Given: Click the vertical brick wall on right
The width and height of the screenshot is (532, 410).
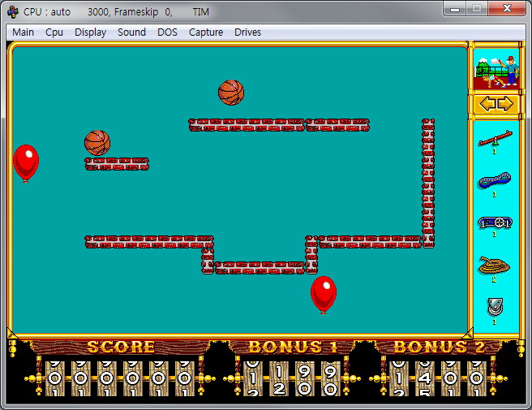Looking at the screenshot, I should pyautogui.click(x=428, y=183).
